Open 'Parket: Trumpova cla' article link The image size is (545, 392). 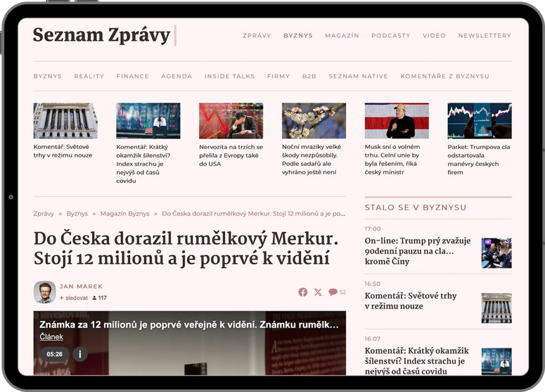click(478, 160)
